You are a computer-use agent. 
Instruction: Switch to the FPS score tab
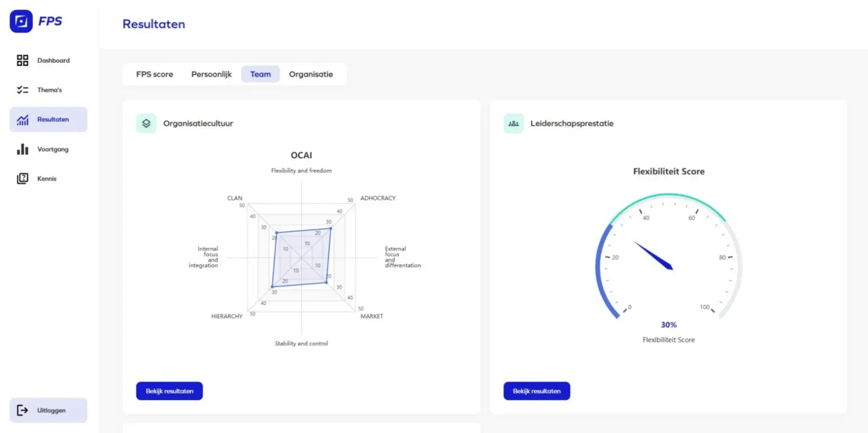(155, 74)
